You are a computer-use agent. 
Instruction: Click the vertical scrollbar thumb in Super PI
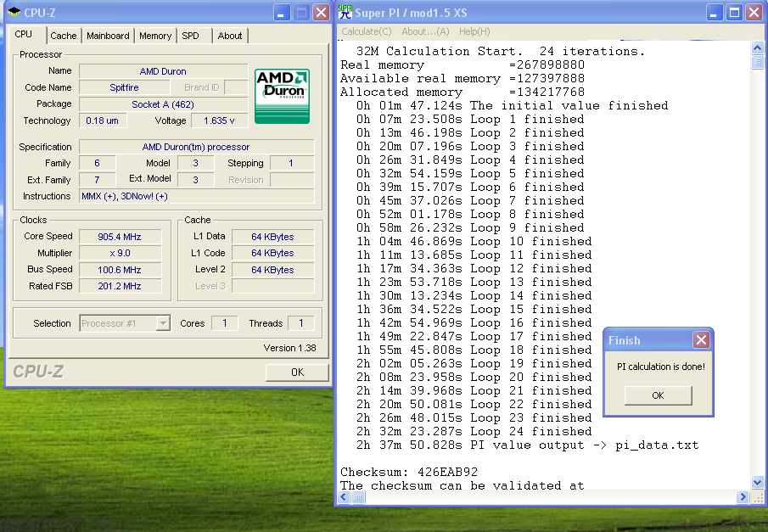click(757, 62)
